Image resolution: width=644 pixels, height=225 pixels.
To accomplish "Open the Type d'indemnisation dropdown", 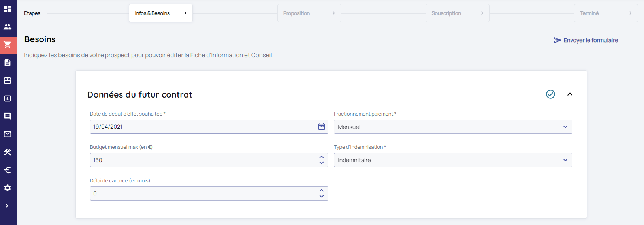I will pos(453,160).
